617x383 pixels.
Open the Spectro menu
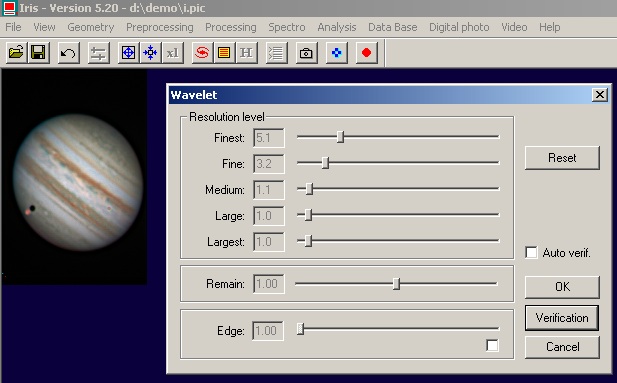[287, 27]
